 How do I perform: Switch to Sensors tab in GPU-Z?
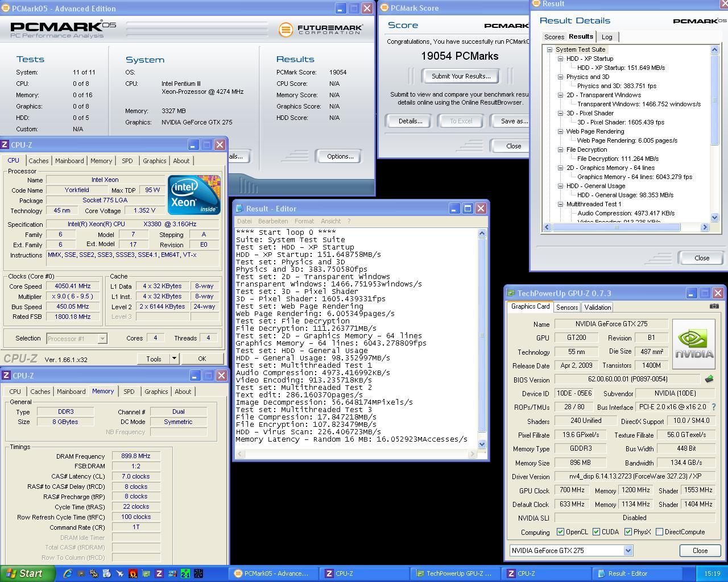pos(567,307)
